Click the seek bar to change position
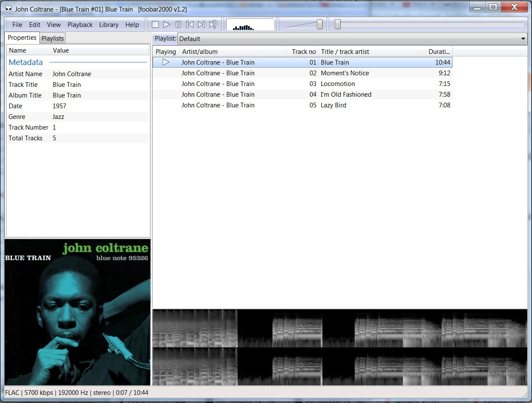Image resolution: width=532 pixels, height=403 pixels. point(428,24)
